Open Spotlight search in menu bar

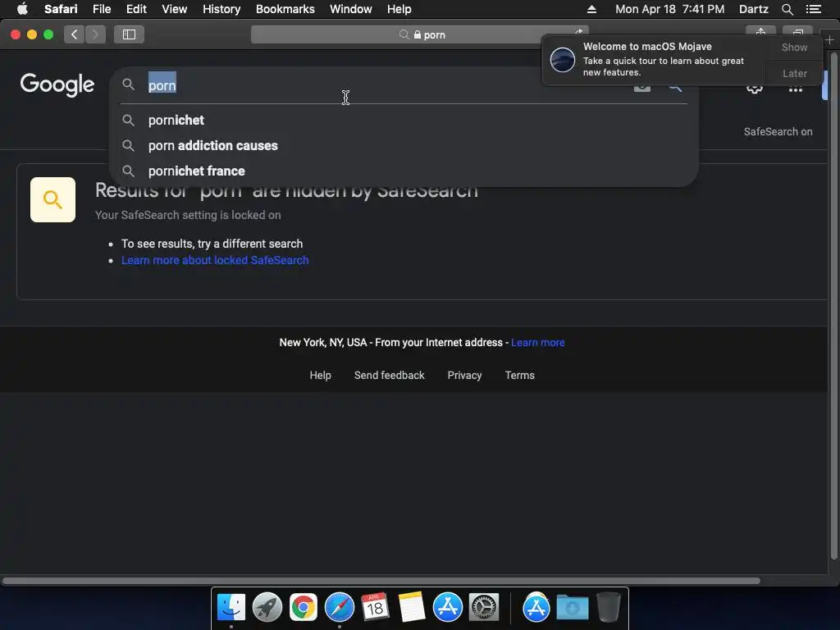(787, 9)
